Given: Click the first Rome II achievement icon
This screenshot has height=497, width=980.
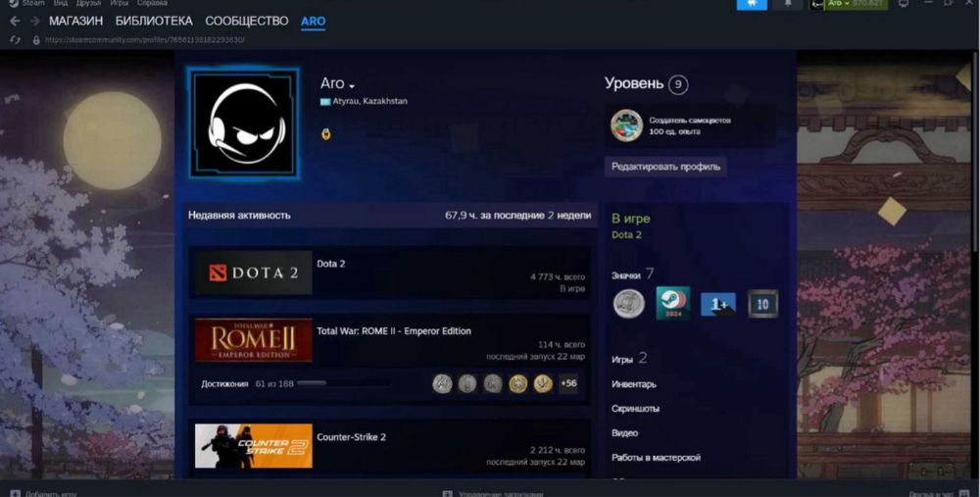Looking at the screenshot, I should tap(443, 383).
